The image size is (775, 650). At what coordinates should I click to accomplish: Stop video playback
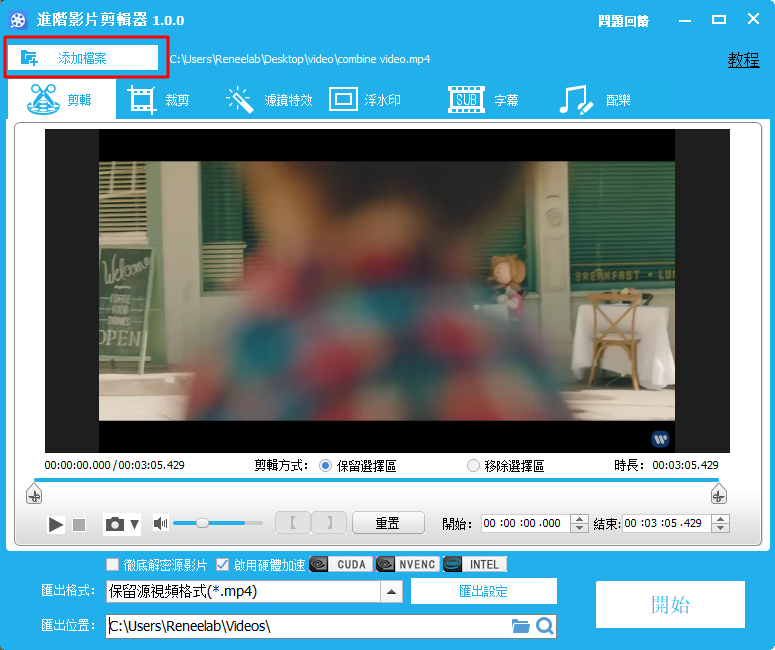(79, 524)
